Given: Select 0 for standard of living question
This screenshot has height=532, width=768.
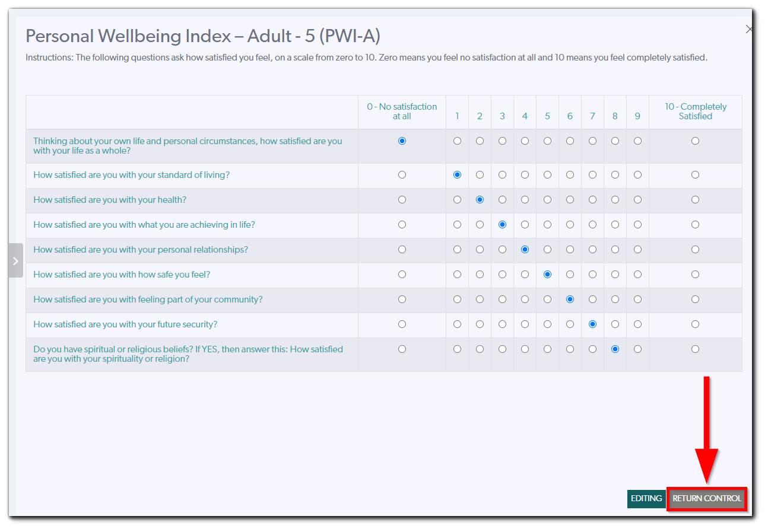Looking at the screenshot, I should (402, 174).
